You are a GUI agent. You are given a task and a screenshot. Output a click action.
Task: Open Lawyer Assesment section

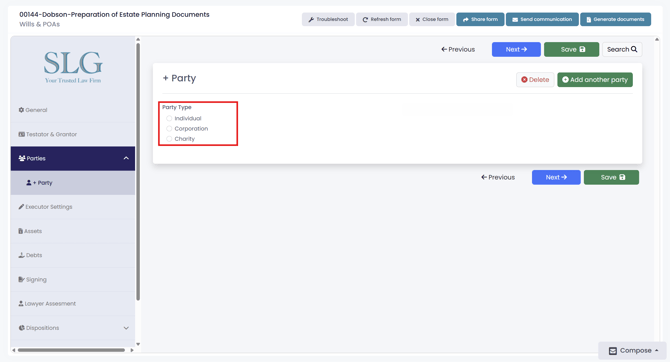tap(73, 303)
